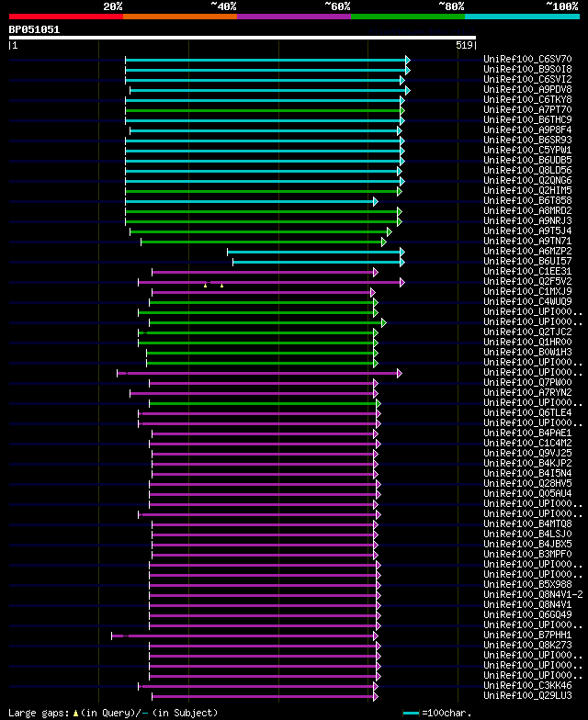
Task: Select the UniRef100_B6SR93 label
Action: pos(527,140)
